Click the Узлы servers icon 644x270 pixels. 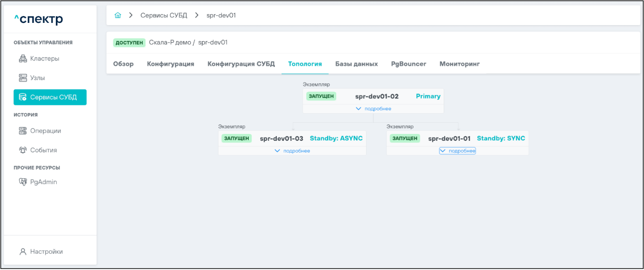coord(23,78)
